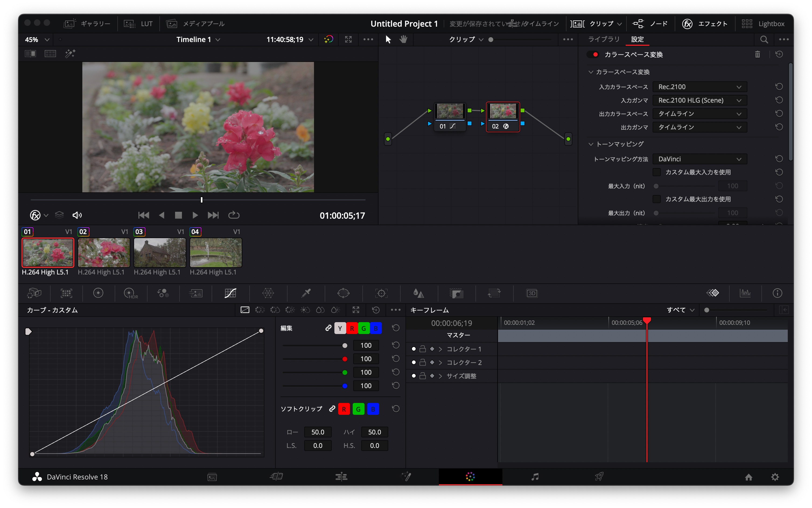Toggle the Color Space Transform effect enable switch

(594, 54)
